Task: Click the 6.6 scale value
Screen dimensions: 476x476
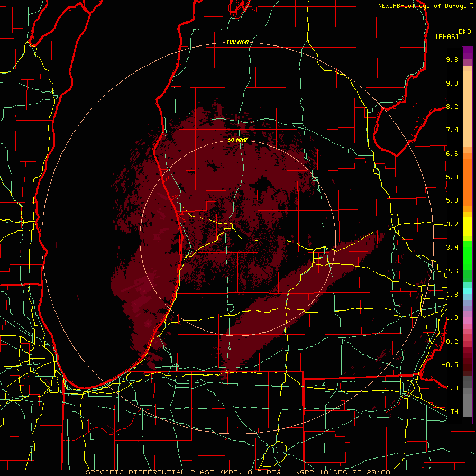Action: click(452, 154)
